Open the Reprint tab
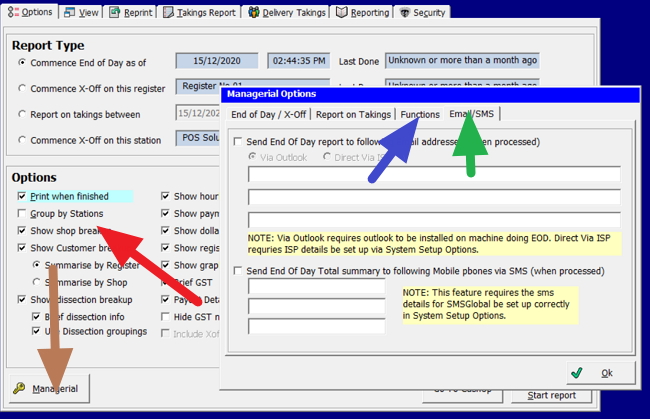 (131, 13)
